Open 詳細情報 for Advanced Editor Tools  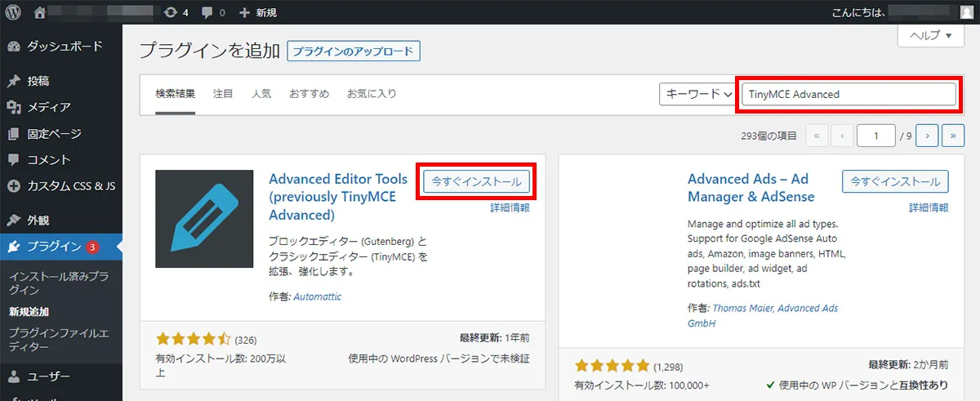510,208
